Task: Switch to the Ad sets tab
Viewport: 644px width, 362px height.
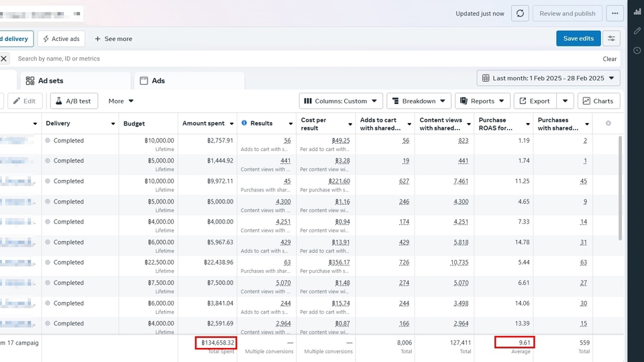Action: click(75, 81)
